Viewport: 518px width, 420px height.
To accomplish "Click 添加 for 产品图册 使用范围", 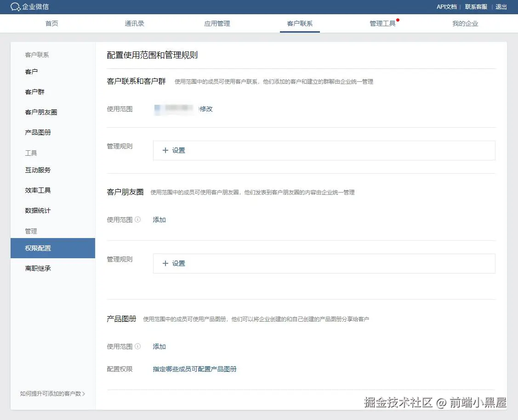I will (x=159, y=346).
